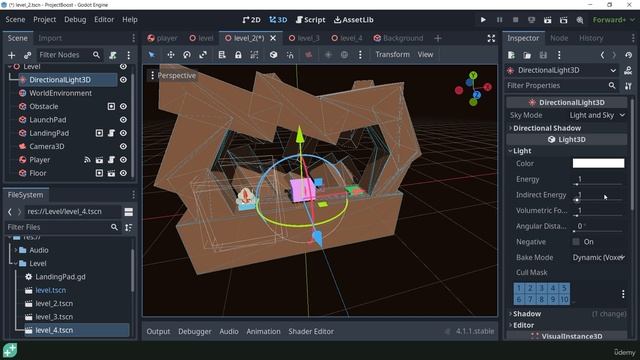This screenshot has height=360, width=640.
Task: Toggle visibility of LaunchPad node
Action: coord(123,120)
